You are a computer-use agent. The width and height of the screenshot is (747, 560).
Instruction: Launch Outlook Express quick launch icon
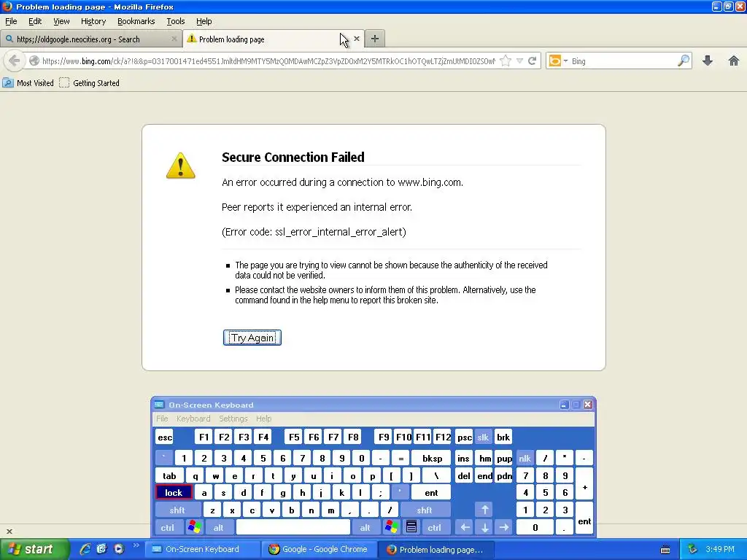coord(102,549)
